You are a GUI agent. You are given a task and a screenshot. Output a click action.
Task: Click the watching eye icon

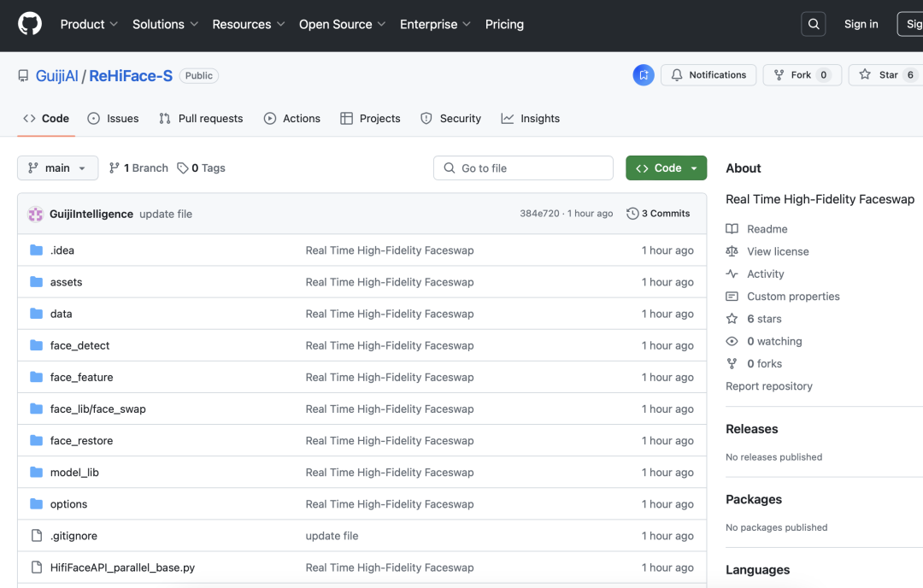(732, 341)
